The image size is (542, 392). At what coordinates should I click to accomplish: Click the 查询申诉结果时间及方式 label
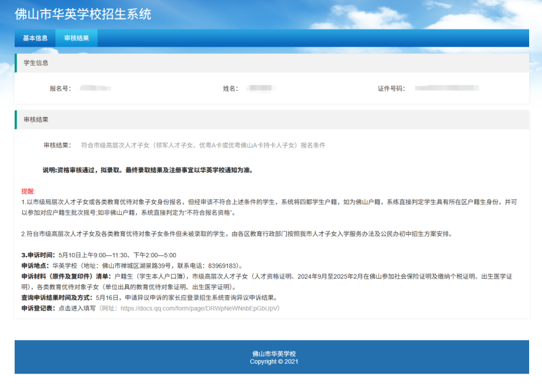[x=56, y=297]
